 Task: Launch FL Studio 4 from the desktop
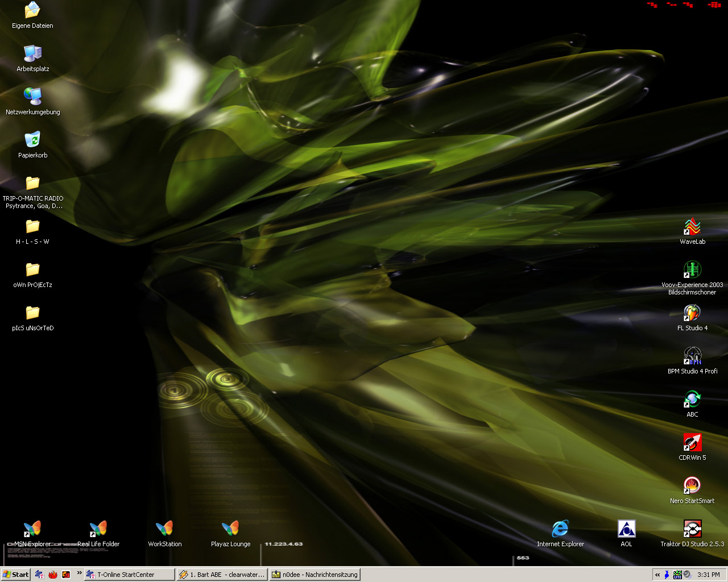click(692, 313)
